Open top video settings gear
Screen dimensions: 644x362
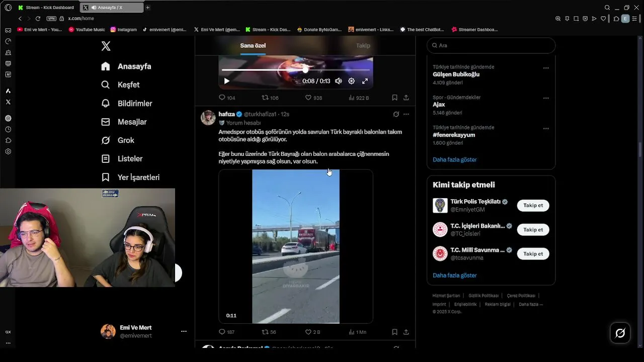pyautogui.click(x=352, y=81)
